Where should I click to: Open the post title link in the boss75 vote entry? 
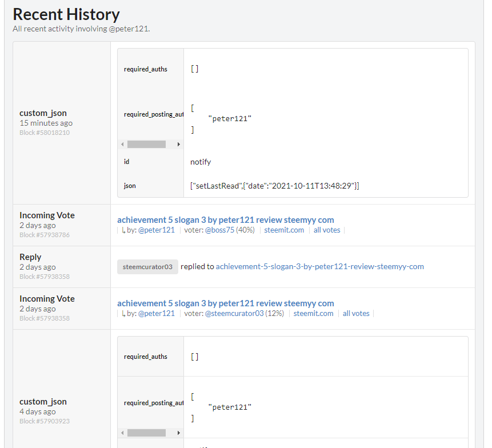tap(225, 220)
